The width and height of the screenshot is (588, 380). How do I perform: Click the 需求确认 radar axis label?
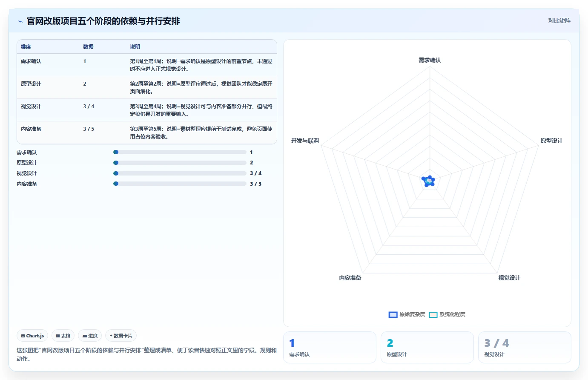(430, 60)
